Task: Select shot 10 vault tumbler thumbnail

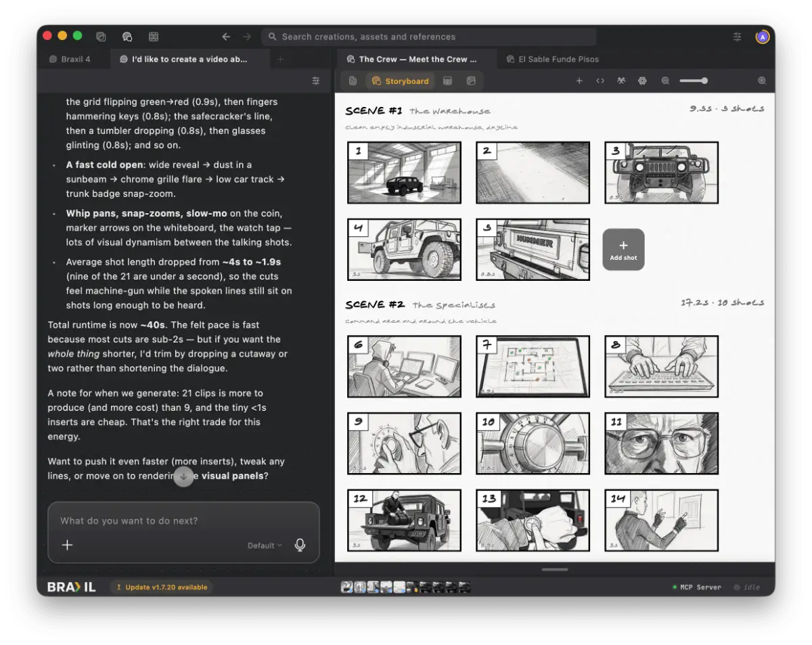Action: pyautogui.click(x=533, y=443)
